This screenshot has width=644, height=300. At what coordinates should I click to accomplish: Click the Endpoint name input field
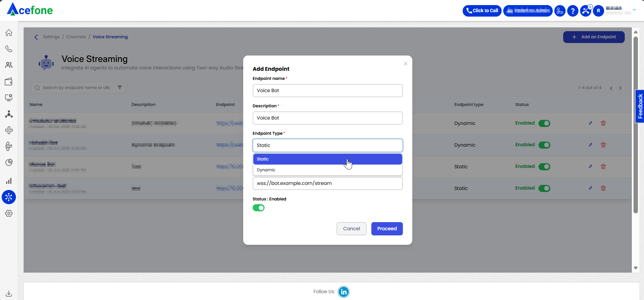[327, 90]
